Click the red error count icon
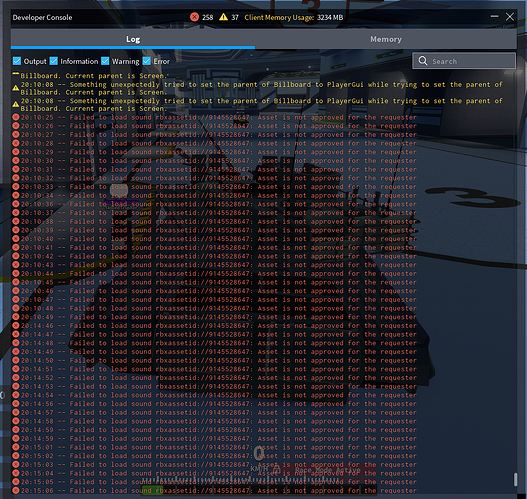Image resolution: width=527 pixels, height=499 pixels. point(194,17)
